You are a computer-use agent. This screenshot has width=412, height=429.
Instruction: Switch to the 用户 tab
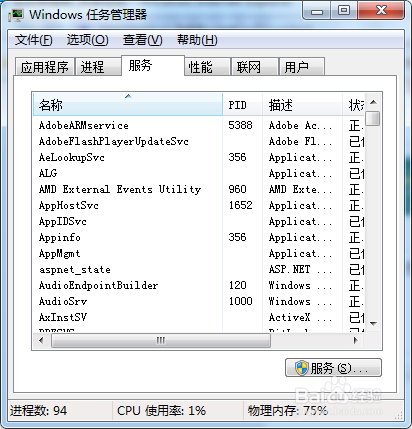coord(302,67)
